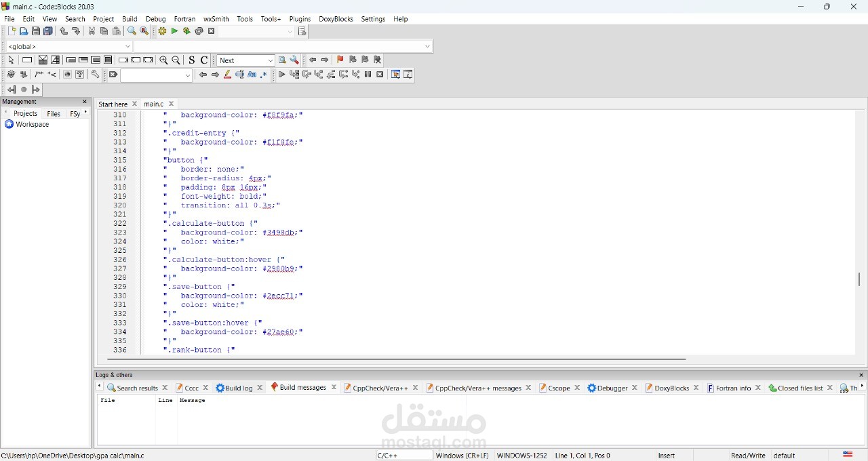868x461 pixels.
Task: Switch to the Debugger log tab
Action: click(608, 388)
